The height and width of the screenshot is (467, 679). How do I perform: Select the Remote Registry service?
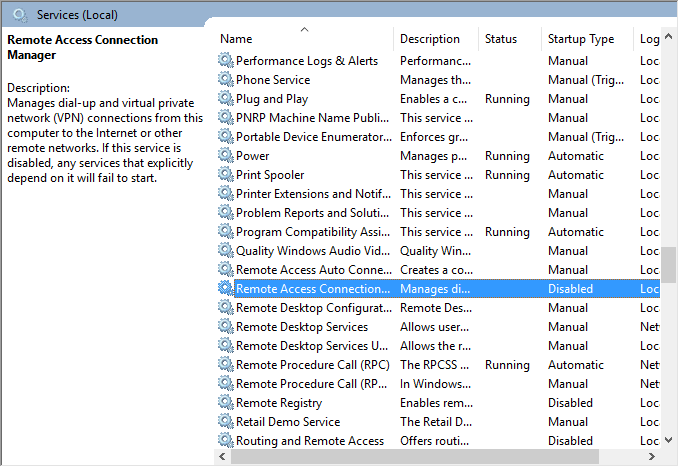tap(279, 403)
